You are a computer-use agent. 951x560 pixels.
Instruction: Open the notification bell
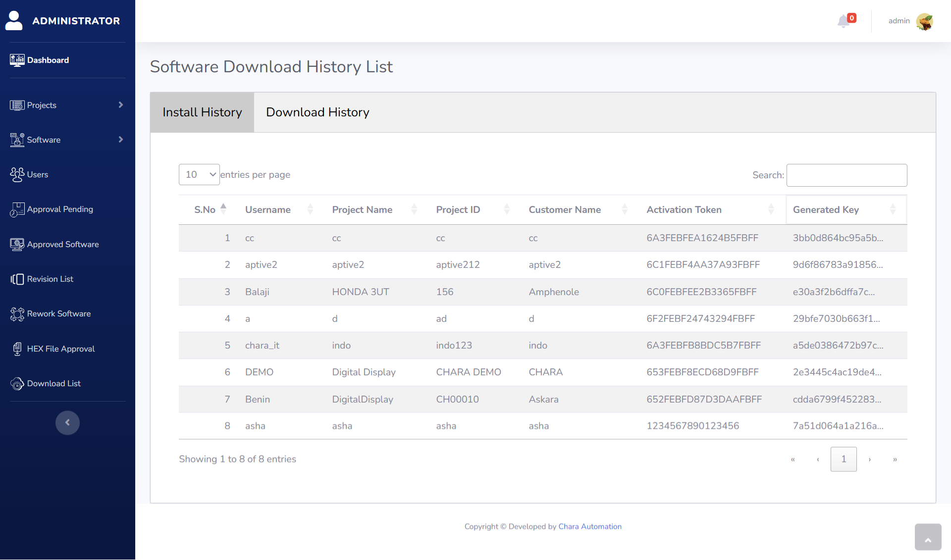point(844,21)
